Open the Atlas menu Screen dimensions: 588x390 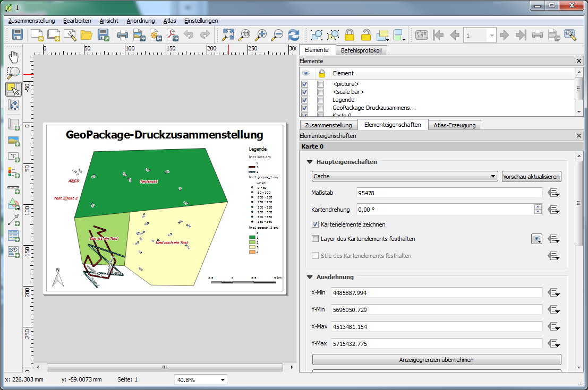[x=169, y=21]
